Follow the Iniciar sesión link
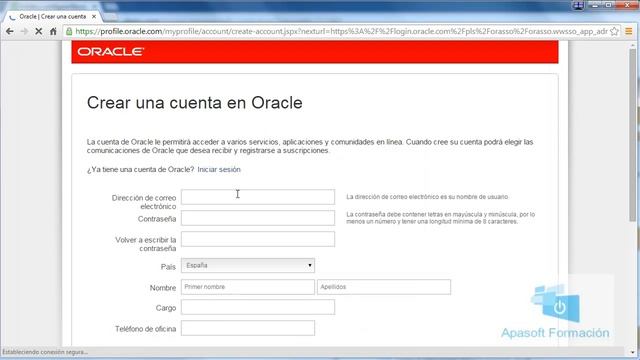640x360 pixels. click(219, 169)
